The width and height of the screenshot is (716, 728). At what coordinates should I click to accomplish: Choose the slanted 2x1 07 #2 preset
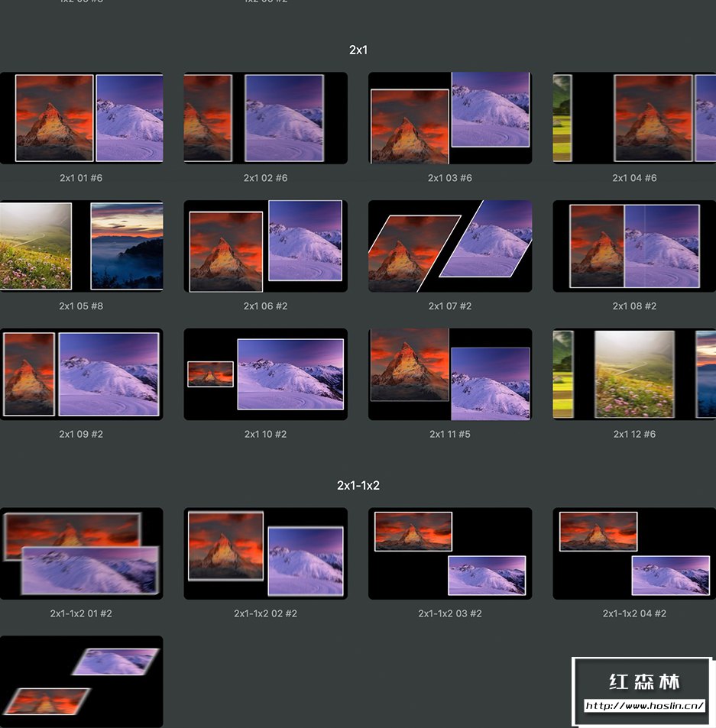click(x=450, y=246)
